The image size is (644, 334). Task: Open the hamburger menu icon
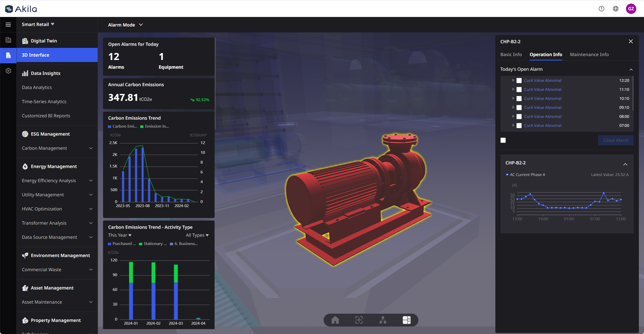click(8, 24)
